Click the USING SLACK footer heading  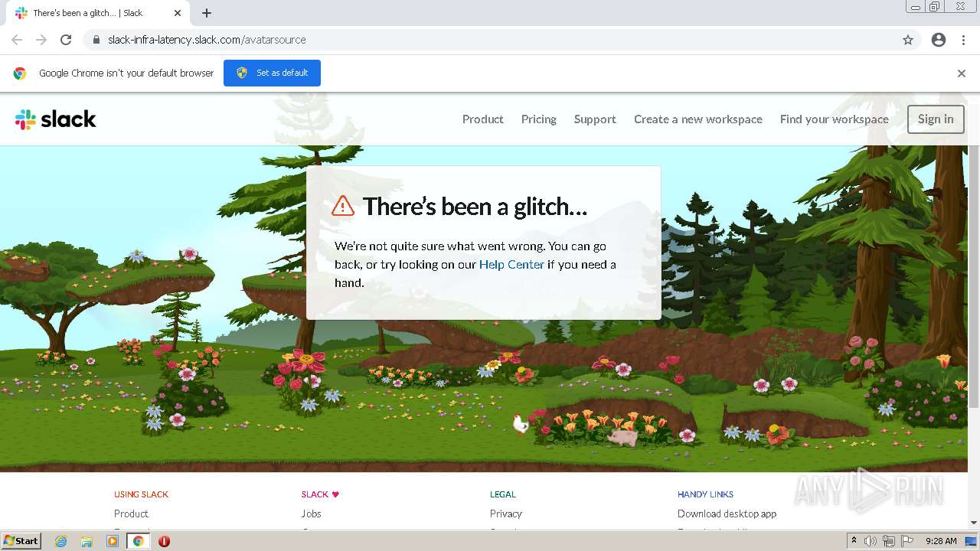[141, 494]
